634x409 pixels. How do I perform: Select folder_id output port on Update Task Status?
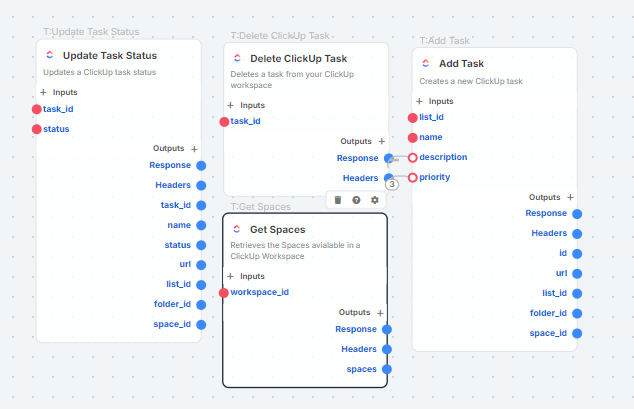tap(201, 305)
